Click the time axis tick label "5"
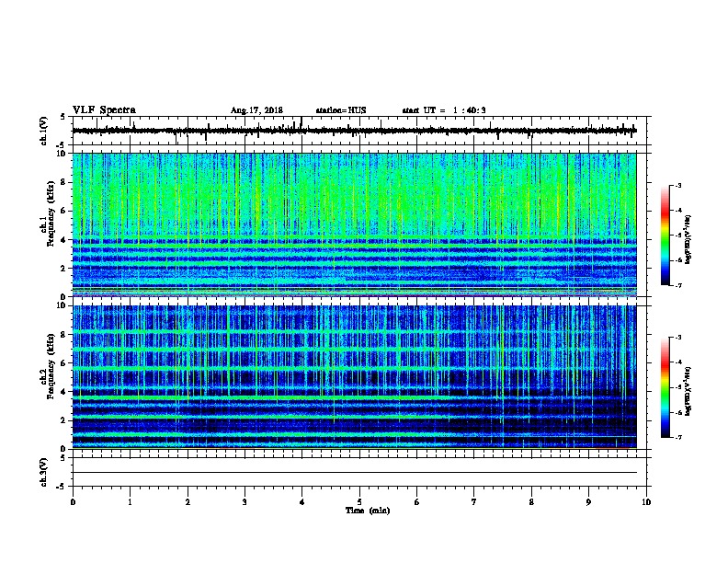The width and height of the screenshot is (728, 563). pyautogui.click(x=359, y=502)
